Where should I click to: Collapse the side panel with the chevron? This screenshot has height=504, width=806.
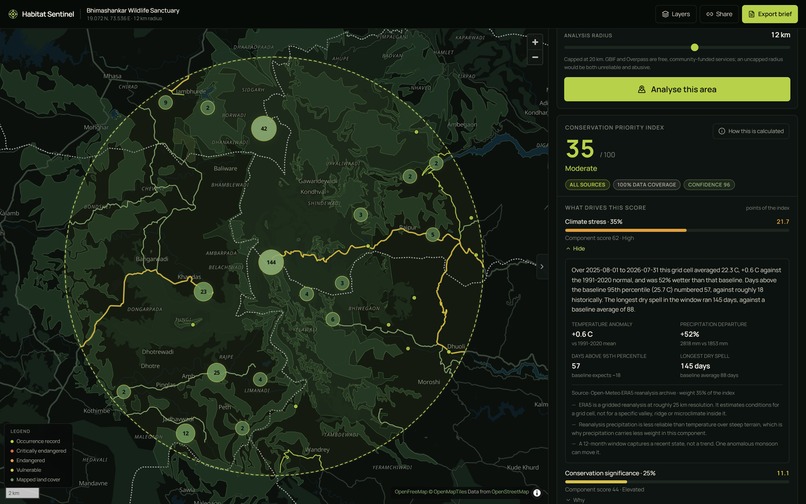[x=542, y=266]
